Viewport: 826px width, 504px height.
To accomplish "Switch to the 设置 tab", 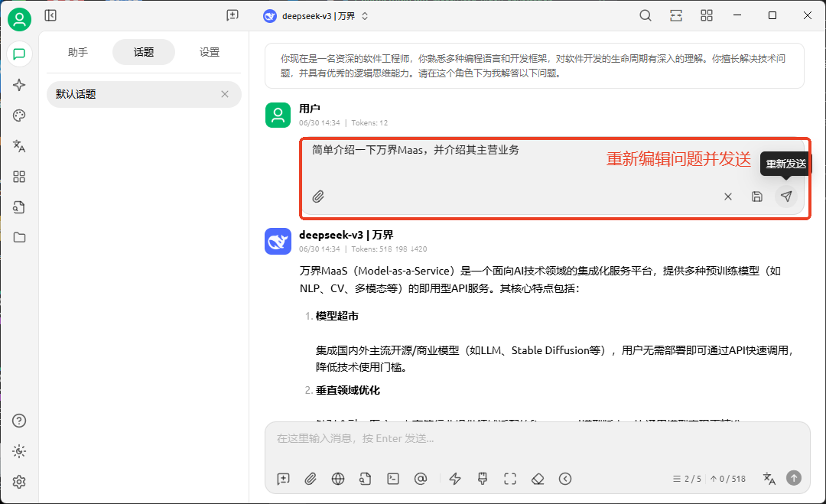I will pos(210,52).
